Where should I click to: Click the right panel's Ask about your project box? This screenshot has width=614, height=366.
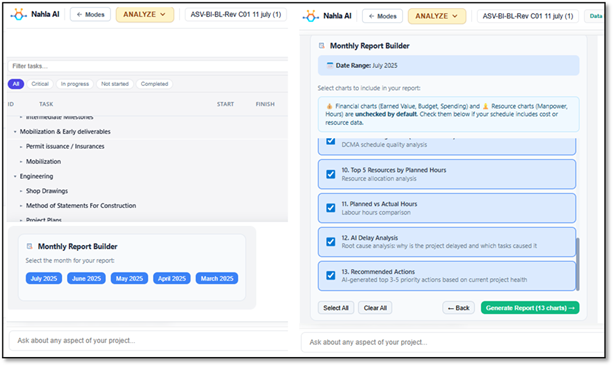(452, 342)
